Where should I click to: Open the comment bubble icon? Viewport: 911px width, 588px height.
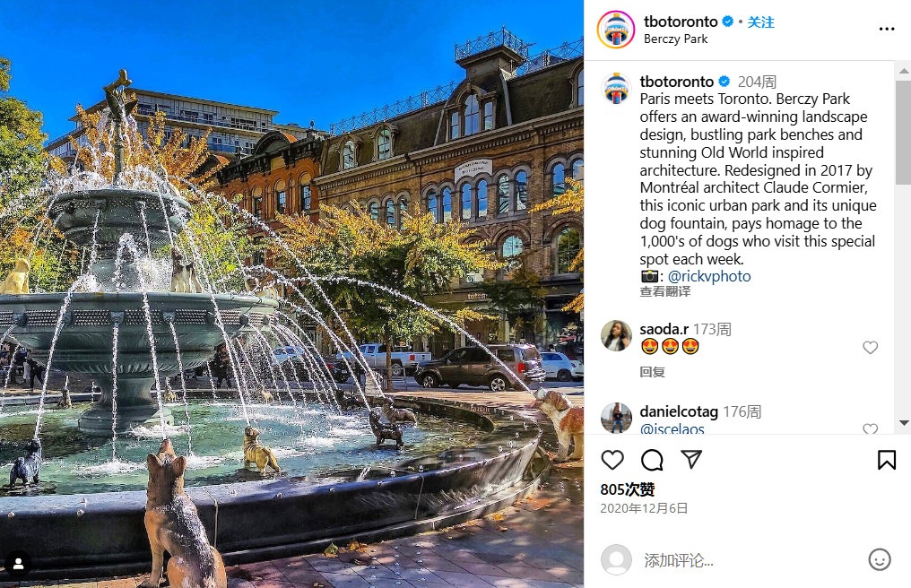(x=652, y=460)
